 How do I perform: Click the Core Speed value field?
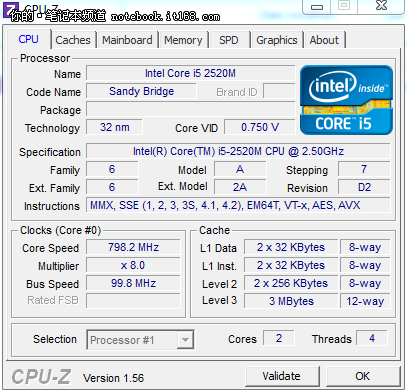tap(133, 247)
